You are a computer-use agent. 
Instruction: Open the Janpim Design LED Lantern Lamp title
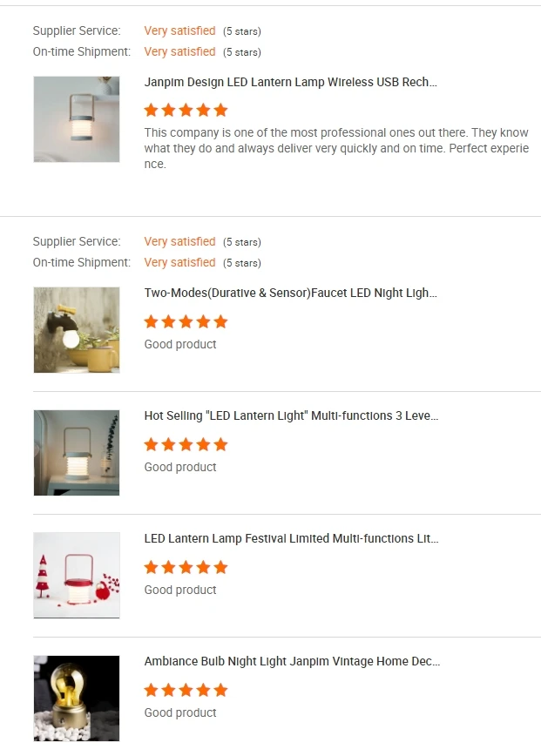click(x=290, y=83)
